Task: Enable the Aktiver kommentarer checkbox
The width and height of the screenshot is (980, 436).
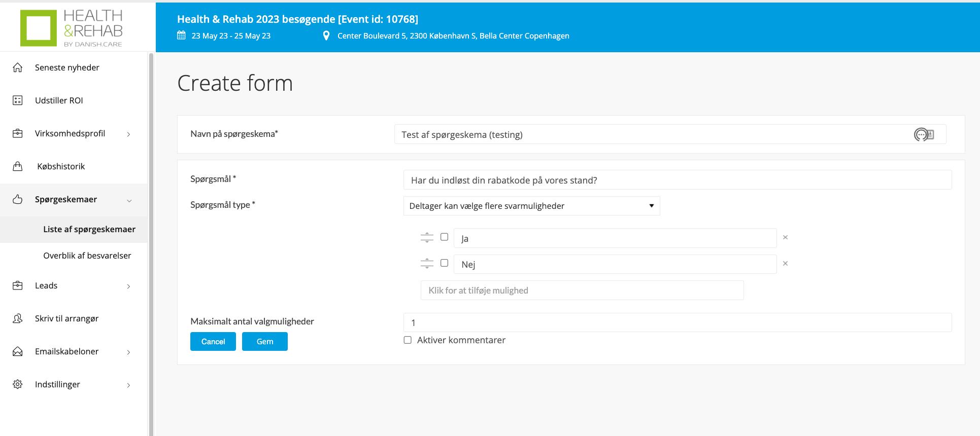Action: point(408,340)
